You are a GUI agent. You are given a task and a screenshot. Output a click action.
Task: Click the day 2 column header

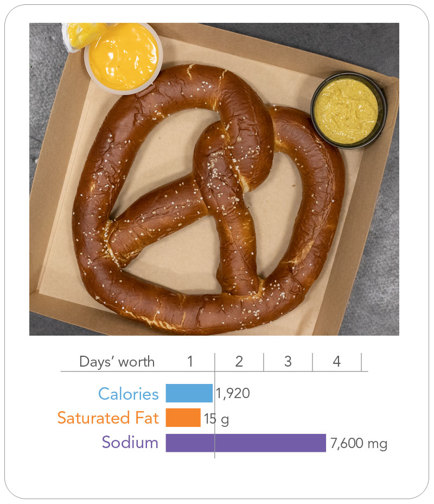[239, 362]
